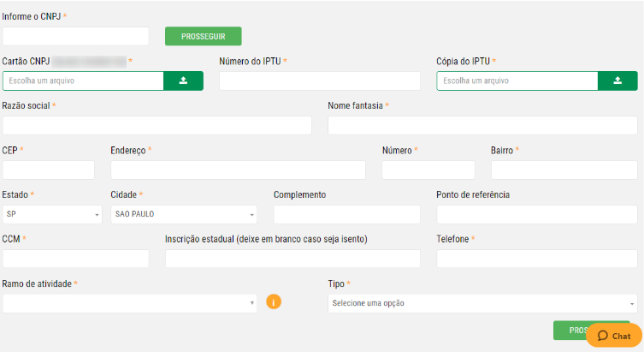The image size is (644, 352).
Task: Select the Razão social input field
Action: point(157,125)
